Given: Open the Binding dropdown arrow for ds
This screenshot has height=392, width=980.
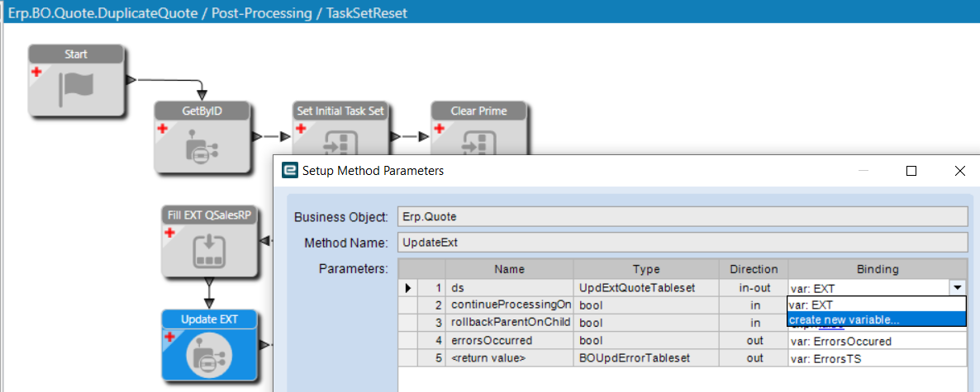Looking at the screenshot, I should point(957,288).
